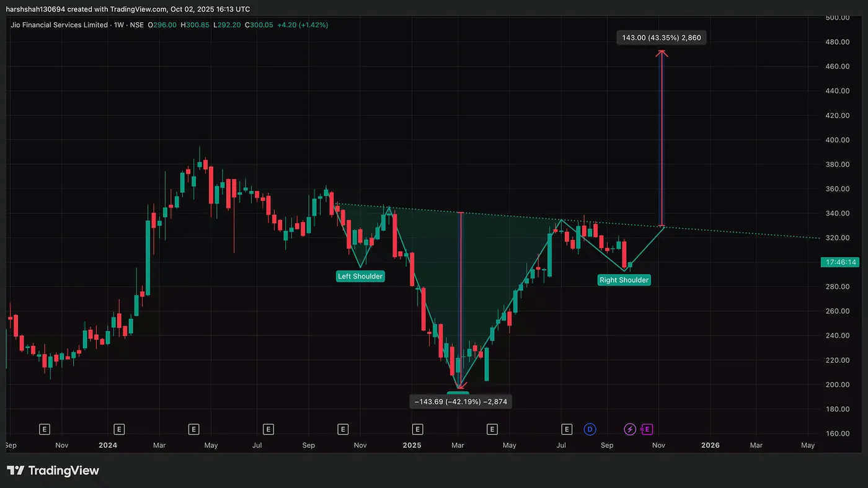Click the NSE exchange label
The width and height of the screenshot is (868, 488).
coord(137,25)
